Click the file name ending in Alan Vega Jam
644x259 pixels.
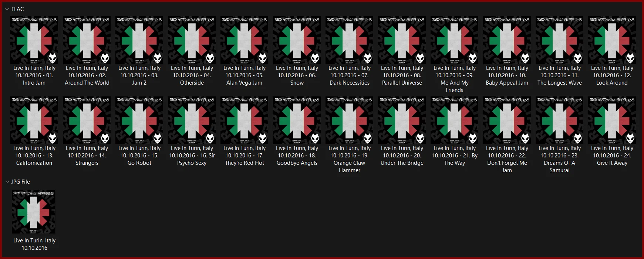coord(245,75)
